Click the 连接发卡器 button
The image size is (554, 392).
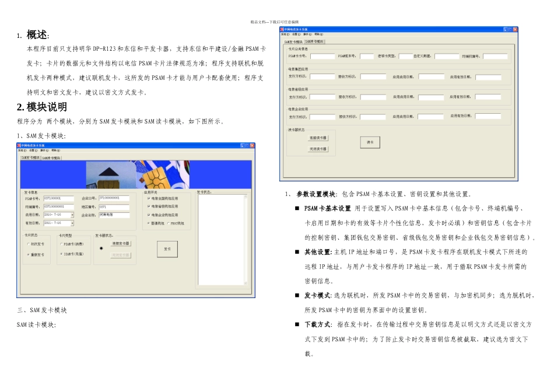point(121,244)
